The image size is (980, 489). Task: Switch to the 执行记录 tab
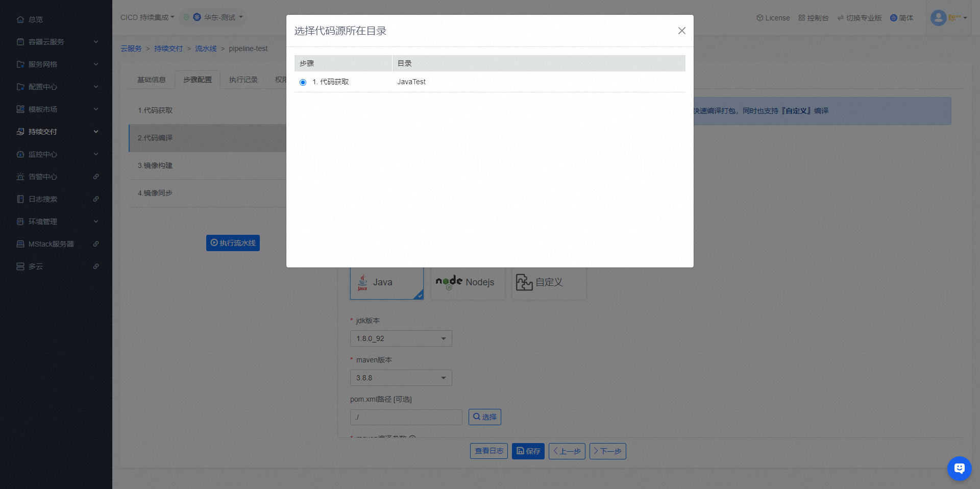click(243, 80)
